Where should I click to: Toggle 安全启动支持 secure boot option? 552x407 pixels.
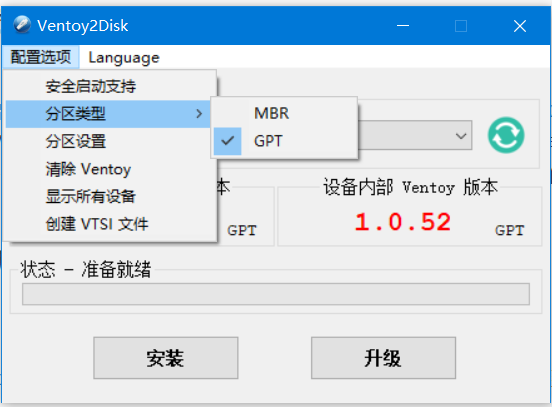(111, 86)
